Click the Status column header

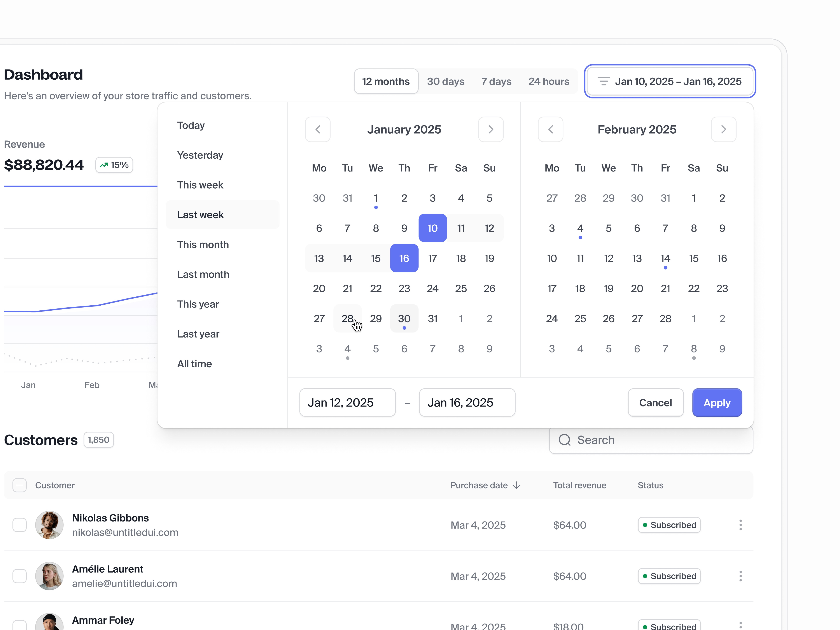pyautogui.click(x=650, y=485)
